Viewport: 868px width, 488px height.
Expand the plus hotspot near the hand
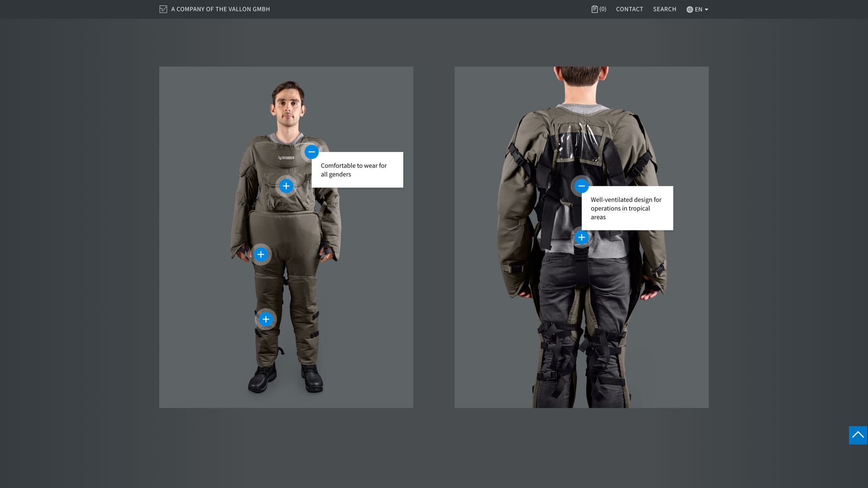pos(261,254)
